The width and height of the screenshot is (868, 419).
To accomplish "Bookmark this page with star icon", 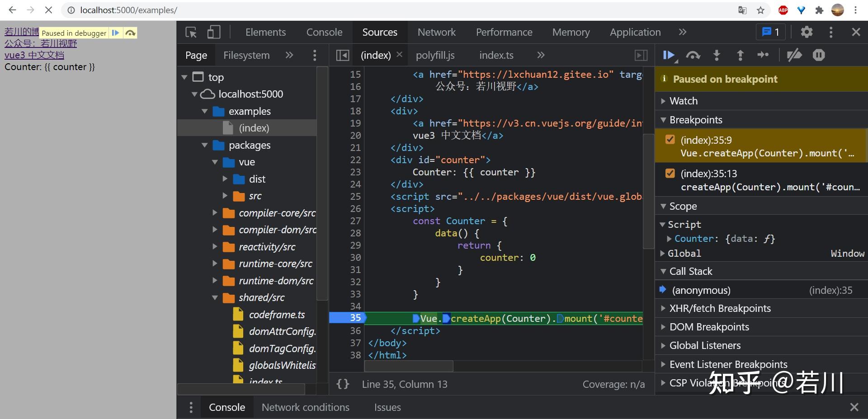I will (x=761, y=10).
